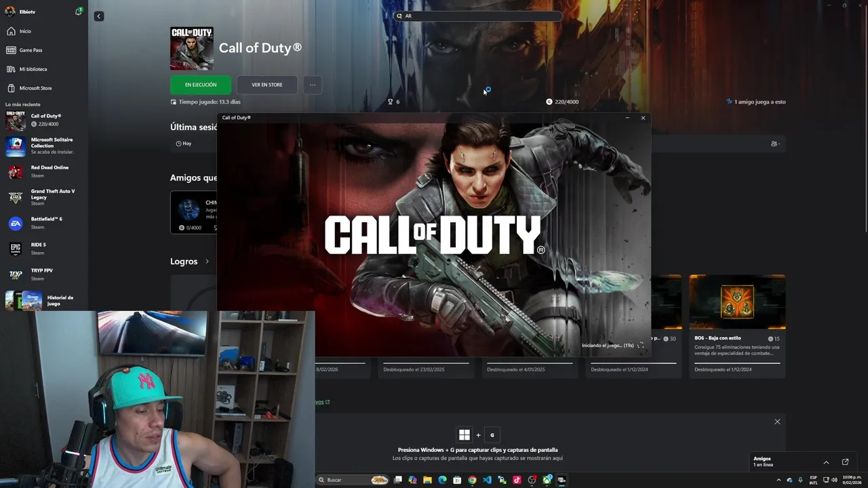
Task: Select Battlefield 6 in recent list
Action: coord(43,223)
